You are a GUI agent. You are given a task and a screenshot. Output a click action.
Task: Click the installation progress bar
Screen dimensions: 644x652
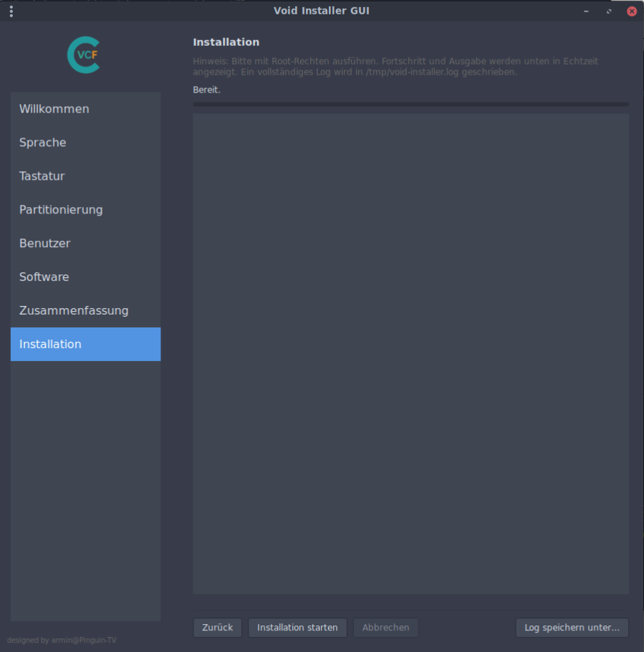click(410, 104)
